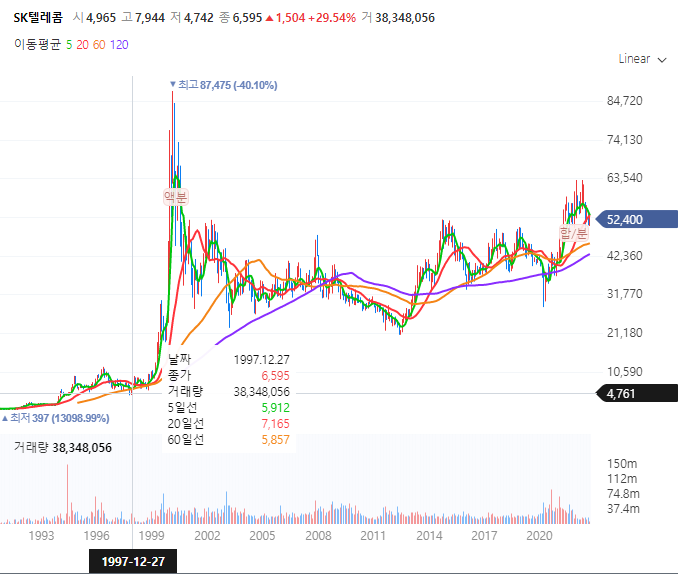Image resolution: width=679 pixels, height=583 pixels.
Task: Click the 합/분 merge marker on chart
Action: (574, 233)
